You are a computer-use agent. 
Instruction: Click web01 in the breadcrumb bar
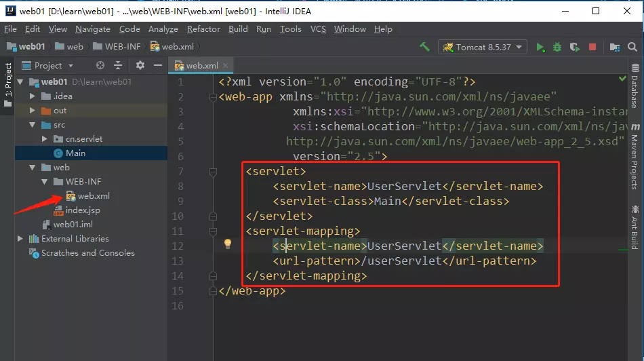[x=26, y=47]
